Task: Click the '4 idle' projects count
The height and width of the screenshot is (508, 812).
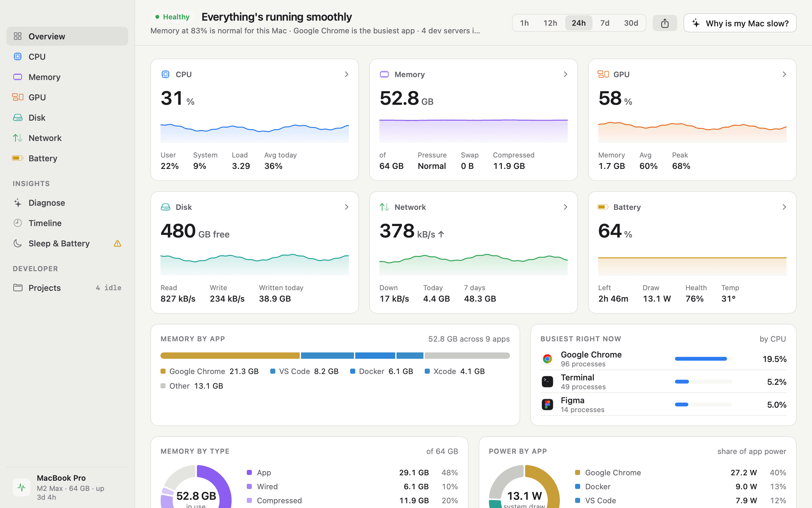Action: point(108,288)
